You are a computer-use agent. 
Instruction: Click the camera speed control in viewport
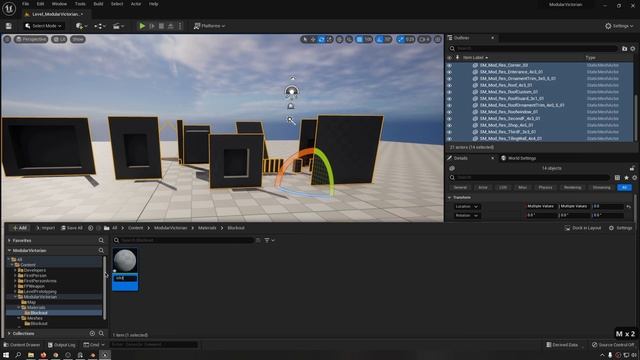point(424,39)
